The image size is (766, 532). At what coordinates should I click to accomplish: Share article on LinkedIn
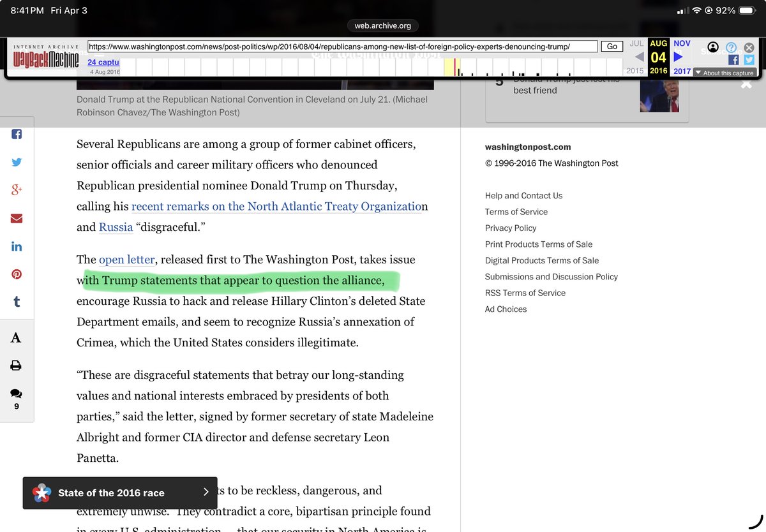point(17,246)
